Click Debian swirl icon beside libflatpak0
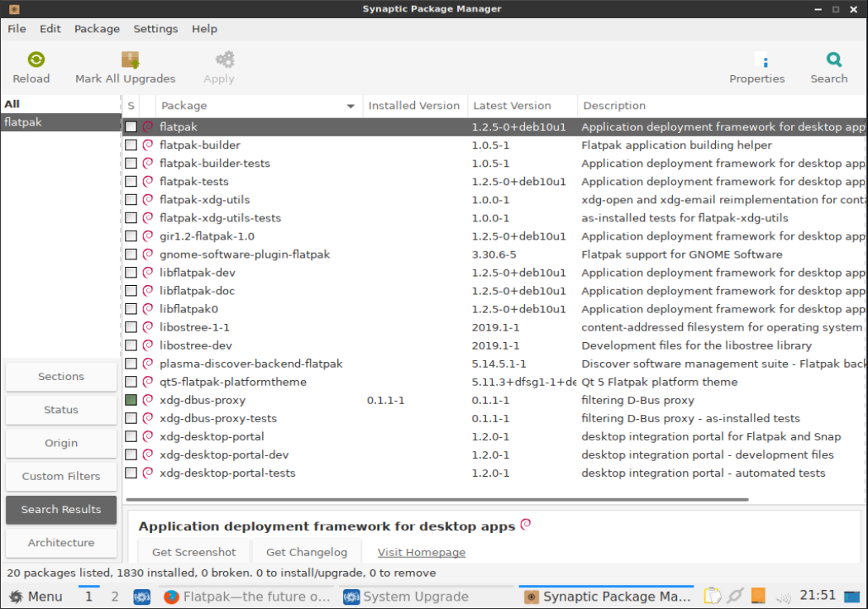 [x=148, y=309]
